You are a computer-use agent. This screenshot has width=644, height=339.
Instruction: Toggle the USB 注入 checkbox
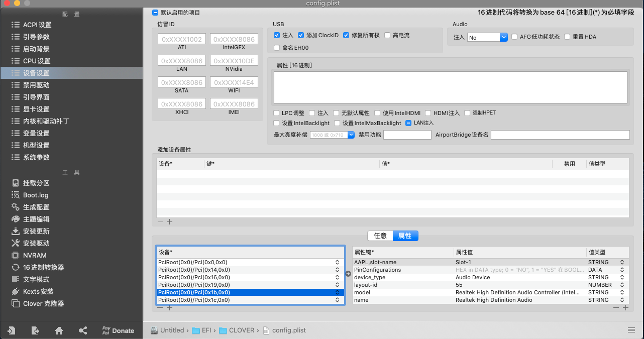(277, 35)
